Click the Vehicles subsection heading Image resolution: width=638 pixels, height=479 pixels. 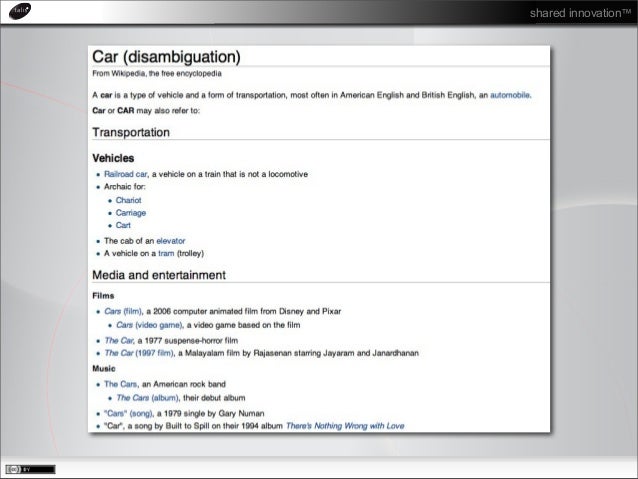click(x=113, y=158)
